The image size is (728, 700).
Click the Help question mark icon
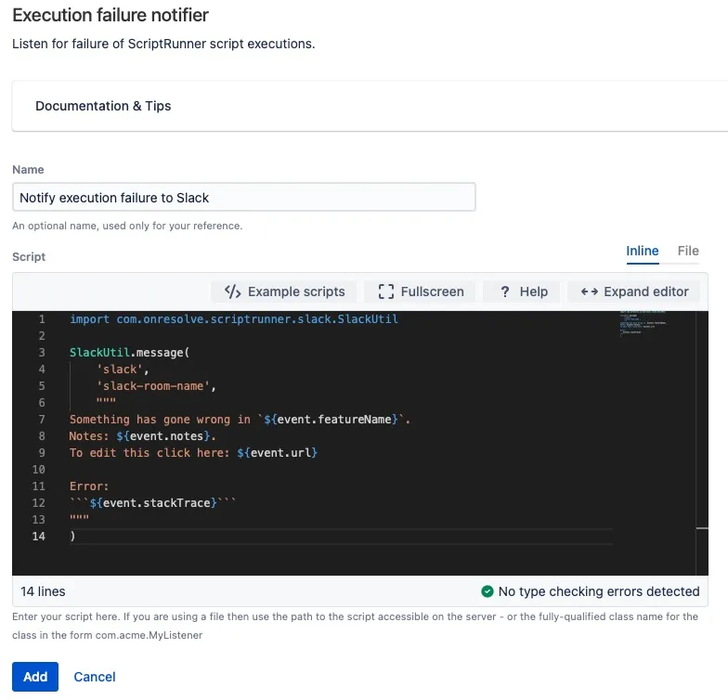click(505, 292)
